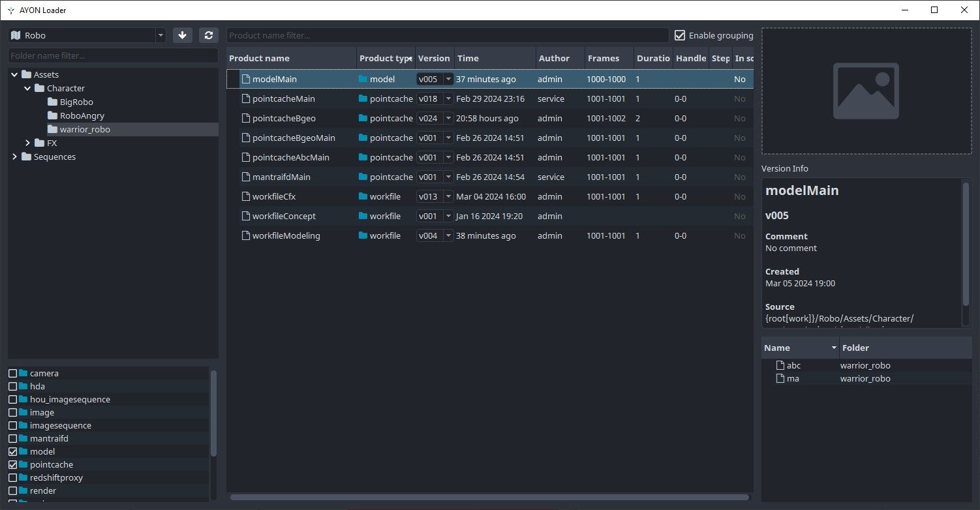Uncheck the model product type filter
The image size is (980, 510).
point(13,451)
